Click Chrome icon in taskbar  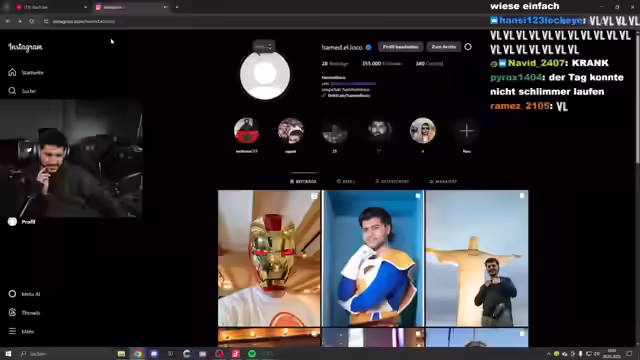pos(138,354)
